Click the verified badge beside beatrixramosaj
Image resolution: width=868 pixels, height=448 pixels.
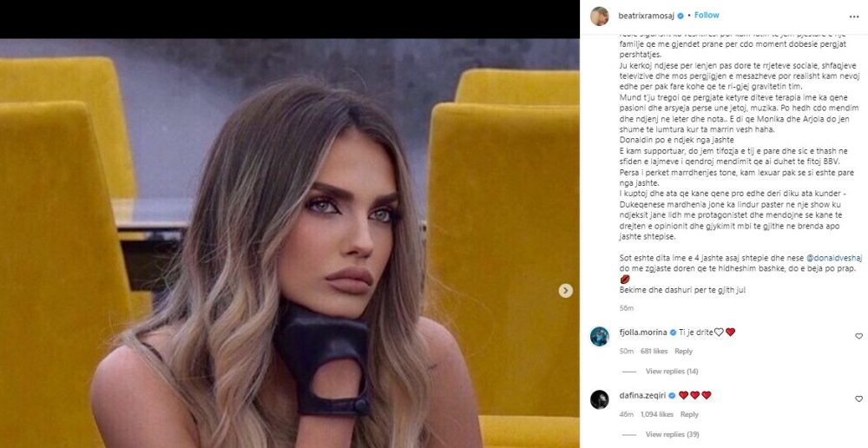tap(681, 16)
